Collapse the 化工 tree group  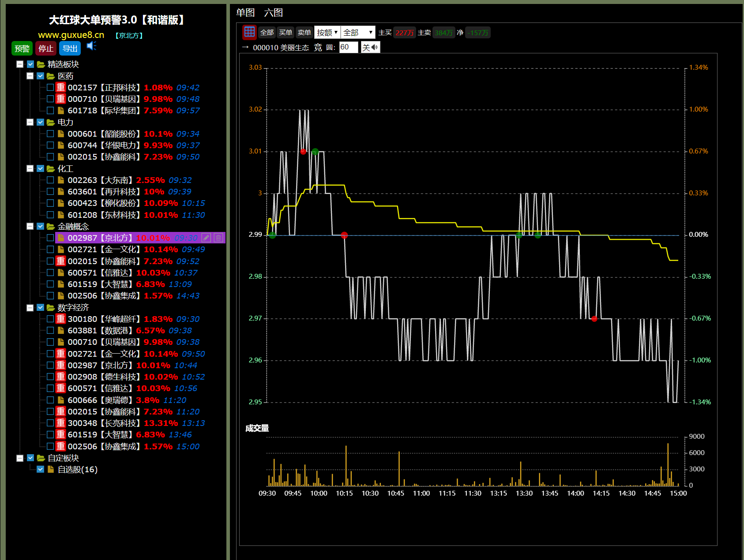pyautogui.click(x=30, y=168)
